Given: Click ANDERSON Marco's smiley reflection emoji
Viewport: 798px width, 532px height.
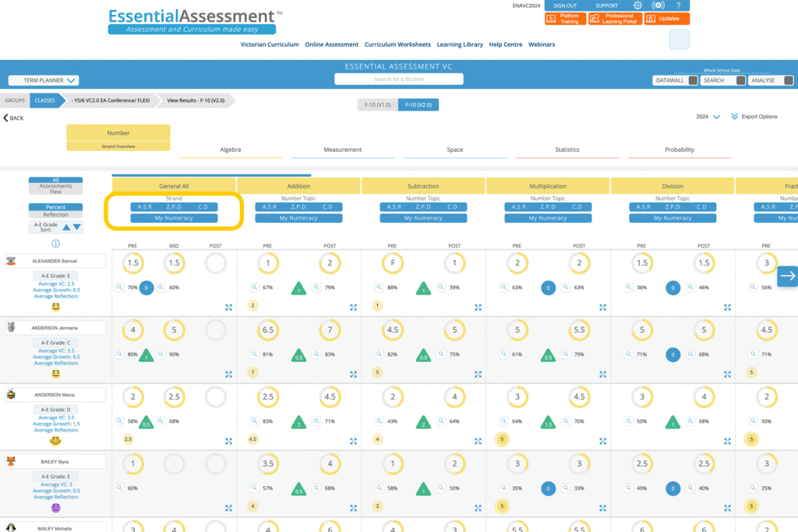Looking at the screenshot, I should pos(55,440).
